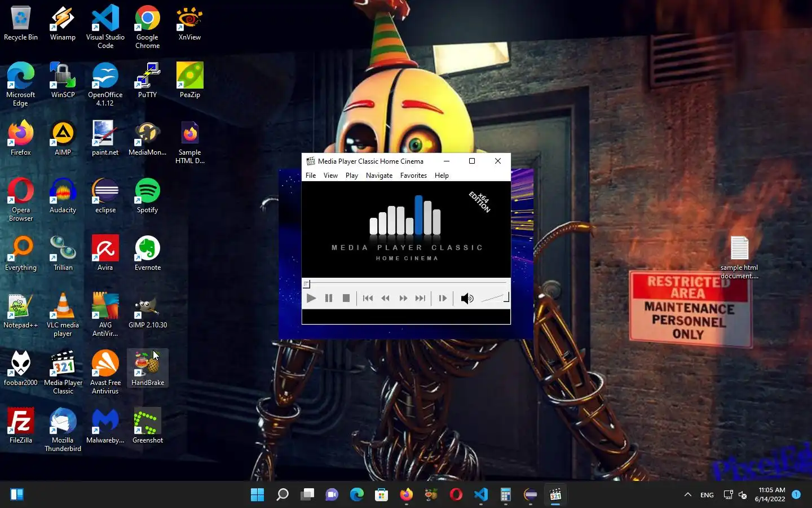Select the AIMP desktop icon

click(x=63, y=138)
